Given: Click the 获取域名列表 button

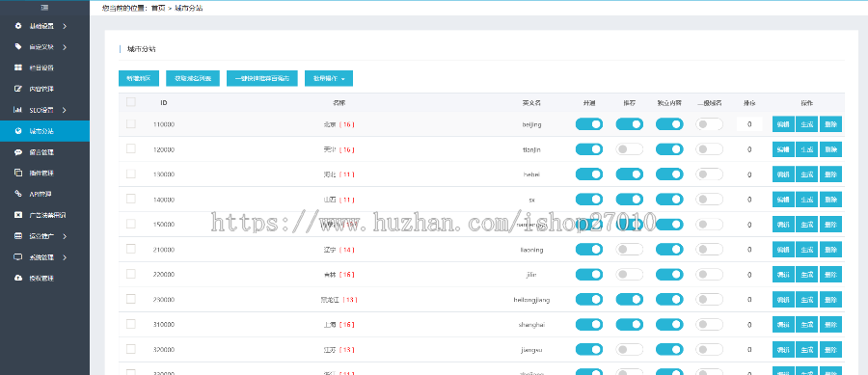Looking at the screenshot, I should (x=193, y=78).
